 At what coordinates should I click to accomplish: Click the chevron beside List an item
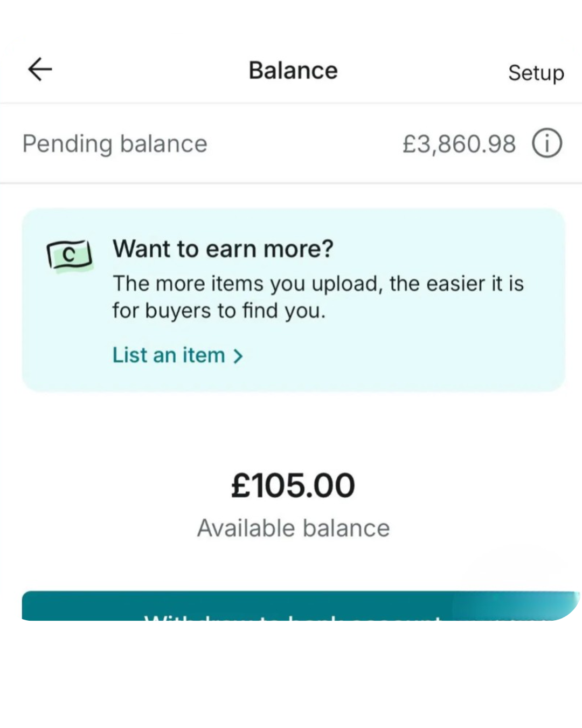click(x=238, y=356)
